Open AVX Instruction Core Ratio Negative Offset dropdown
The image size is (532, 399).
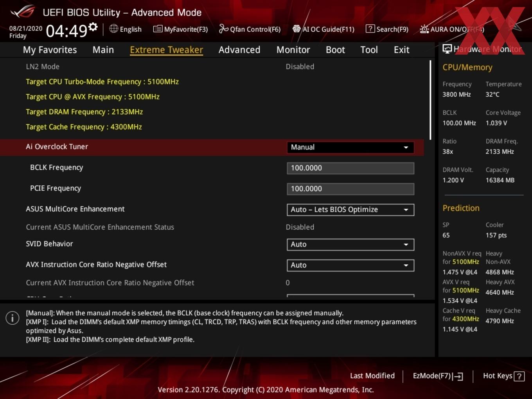(x=350, y=265)
